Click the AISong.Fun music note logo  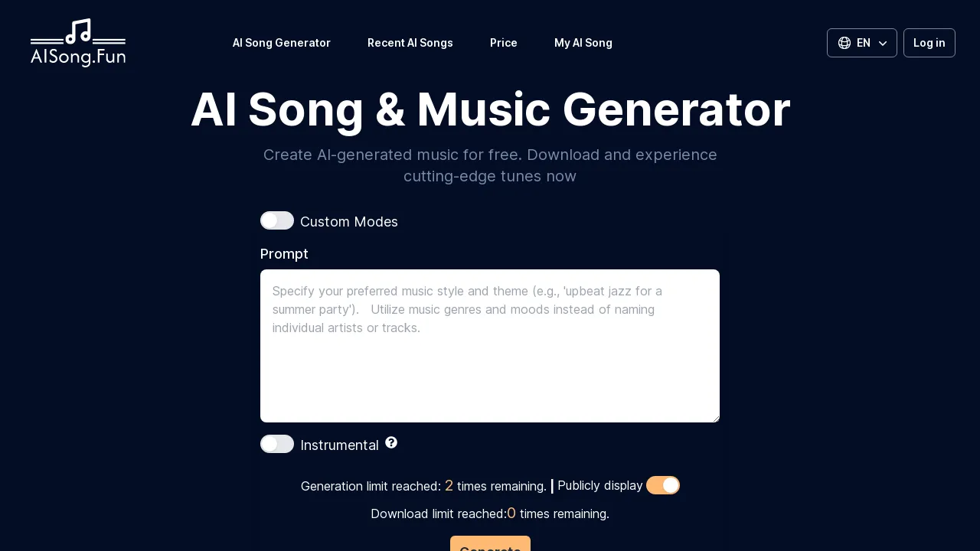[x=78, y=43]
